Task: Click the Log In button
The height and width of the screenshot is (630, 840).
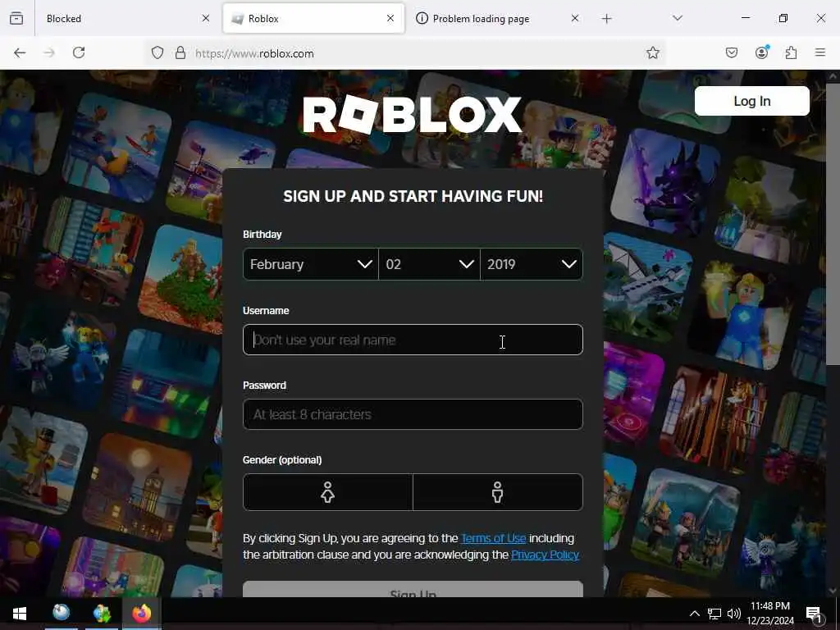Action: pos(751,101)
